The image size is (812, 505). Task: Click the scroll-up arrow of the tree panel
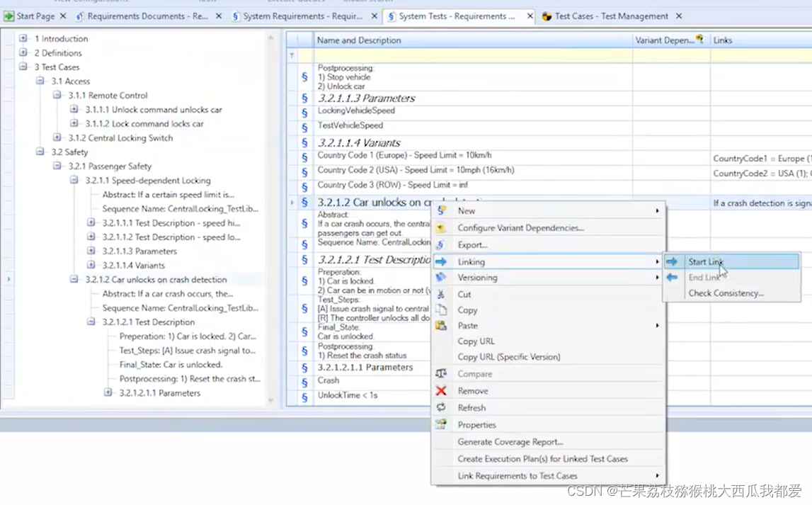point(270,38)
